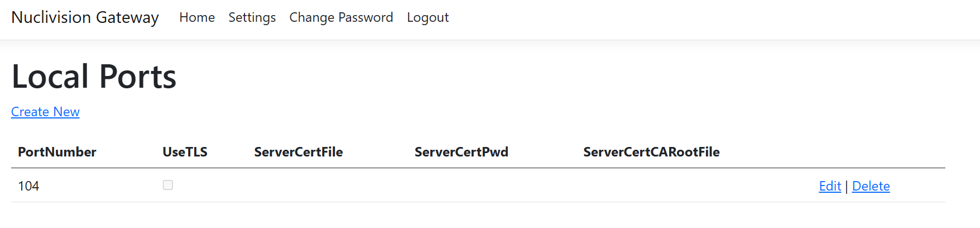Log out using the Logout link

[427, 17]
